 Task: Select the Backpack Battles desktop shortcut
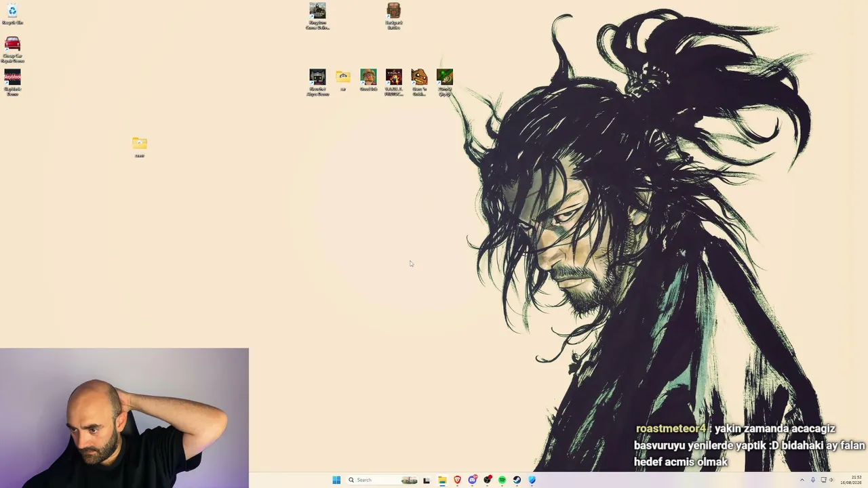(x=394, y=16)
